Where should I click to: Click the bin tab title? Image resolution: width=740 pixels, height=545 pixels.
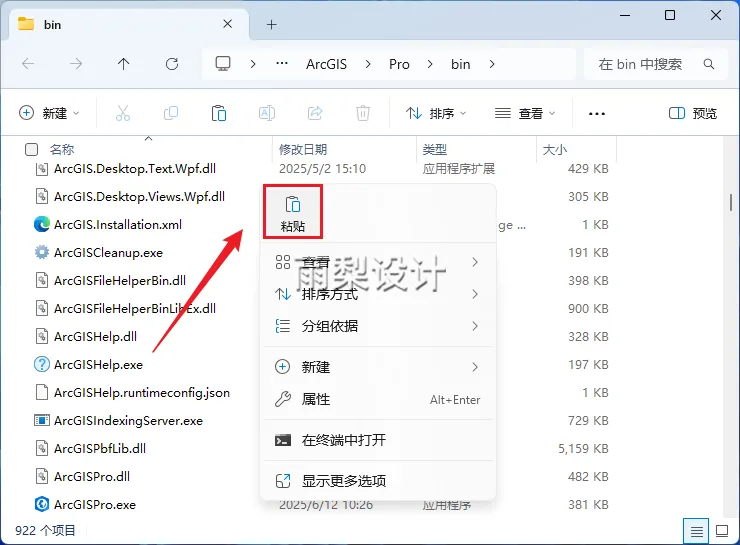(x=52, y=25)
